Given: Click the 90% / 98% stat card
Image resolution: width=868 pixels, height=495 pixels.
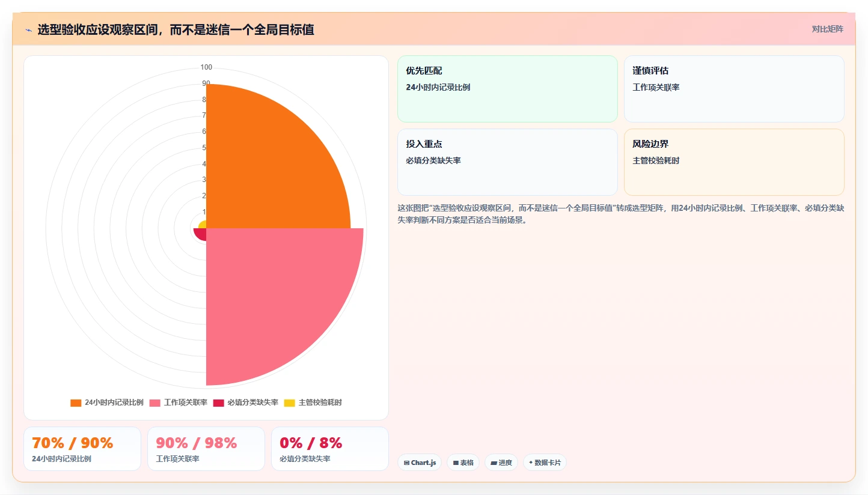Looking at the screenshot, I should [206, 449].
